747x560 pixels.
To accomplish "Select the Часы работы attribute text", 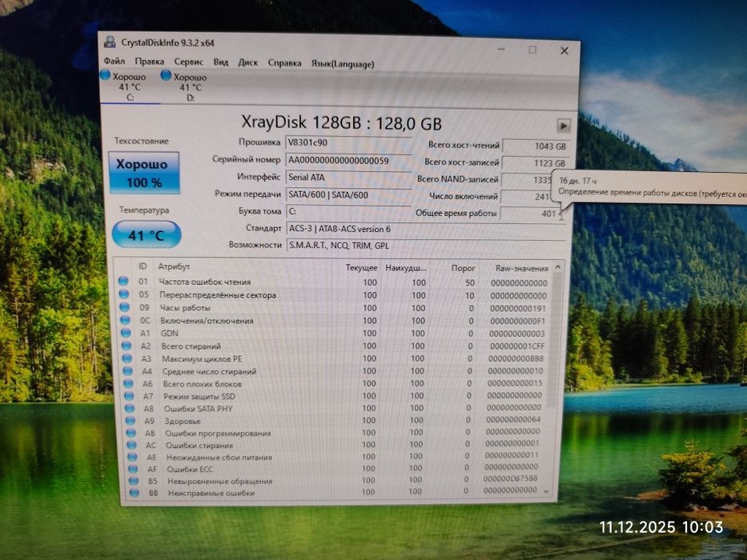I will [185, 308].
